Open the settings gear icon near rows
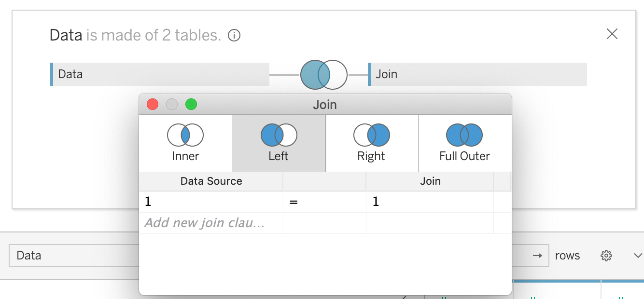The height and width of the screenshot is (299, 644). pyautogui.click(x=606, y=256)
